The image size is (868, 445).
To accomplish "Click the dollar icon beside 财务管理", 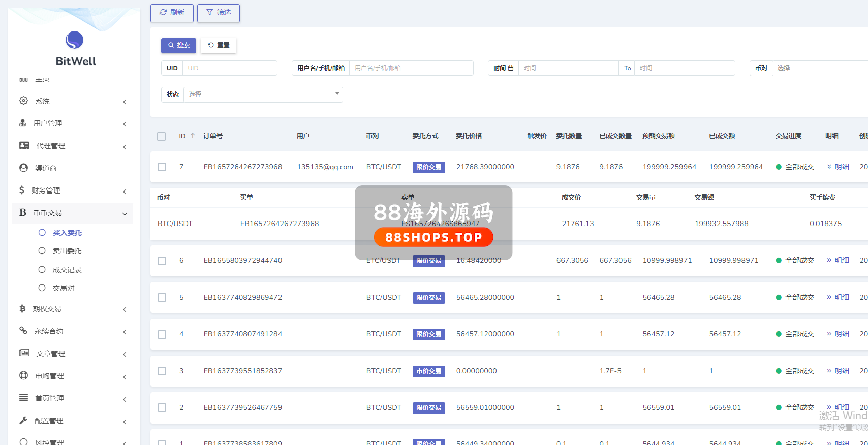I will click(x=22, y=190).
